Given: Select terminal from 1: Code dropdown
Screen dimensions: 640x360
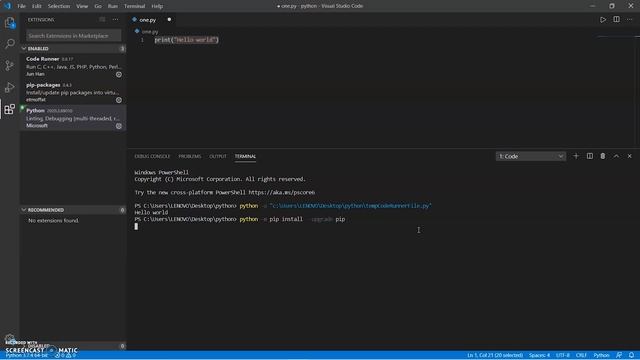Looking at the screenshot, I should click(531, 156).
